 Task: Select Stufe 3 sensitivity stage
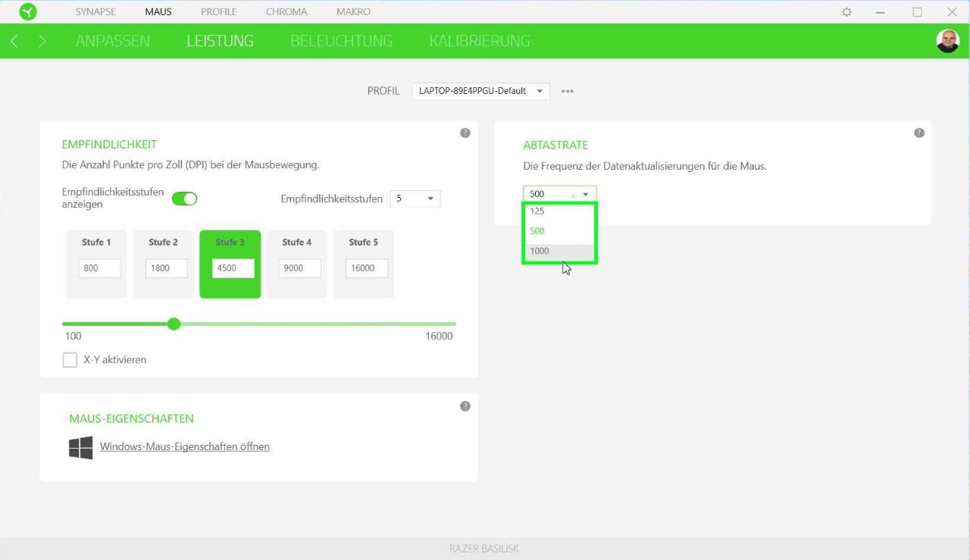pos(230,264)
